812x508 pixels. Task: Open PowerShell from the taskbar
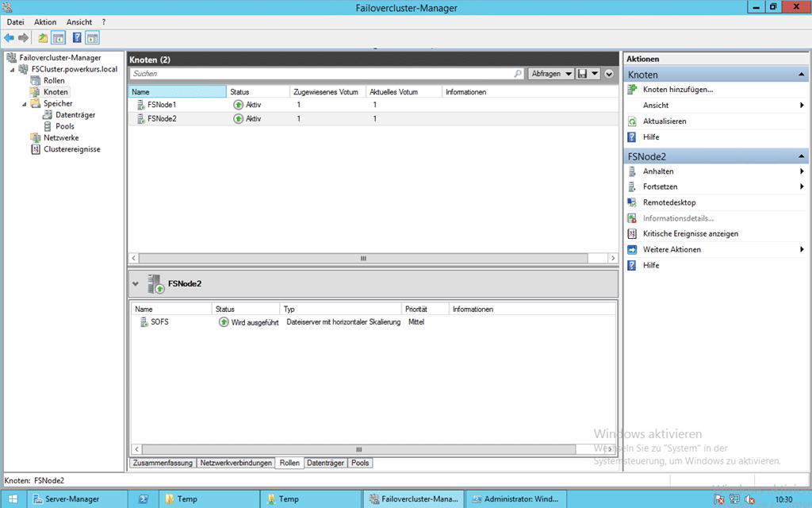(x=143, y=499)
